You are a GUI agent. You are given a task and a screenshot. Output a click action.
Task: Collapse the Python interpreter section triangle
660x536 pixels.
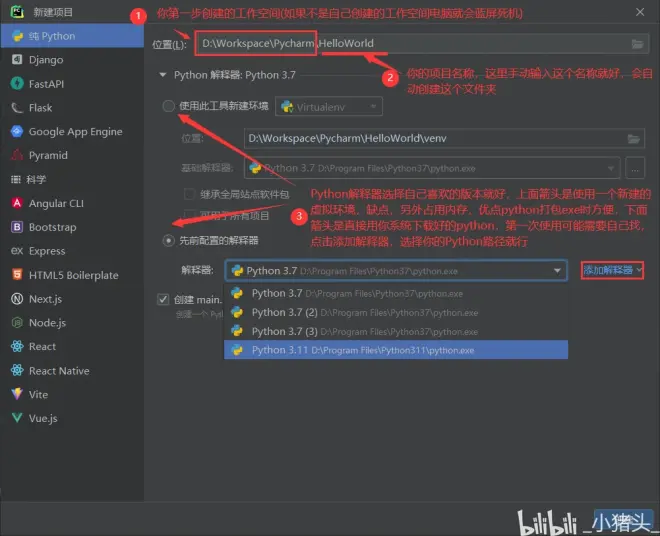pos(163,75)
